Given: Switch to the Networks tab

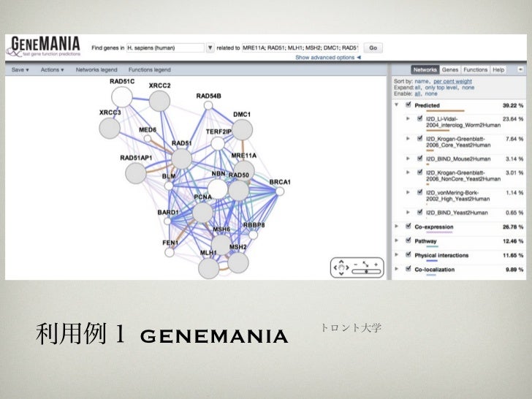Looking at the screenshot, I should 425,69.
